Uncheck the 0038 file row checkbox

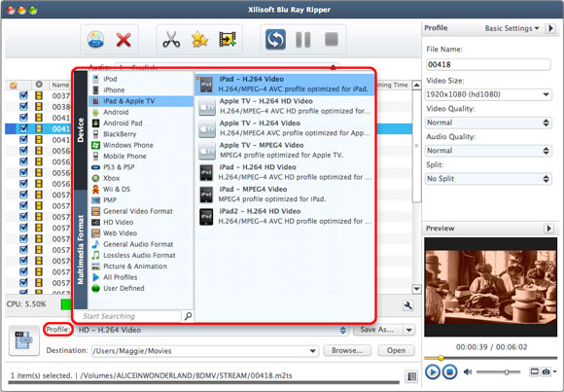coord(23,107)
